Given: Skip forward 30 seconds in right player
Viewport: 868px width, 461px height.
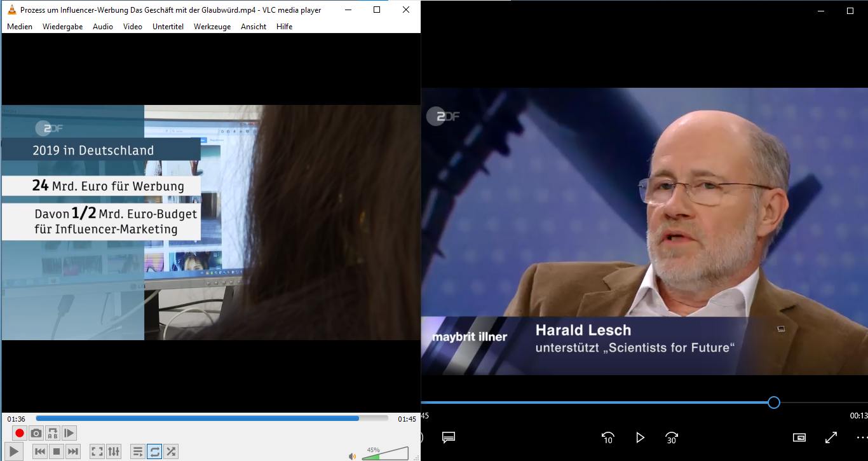Looking at the screenshot, I should coord(672,437).
